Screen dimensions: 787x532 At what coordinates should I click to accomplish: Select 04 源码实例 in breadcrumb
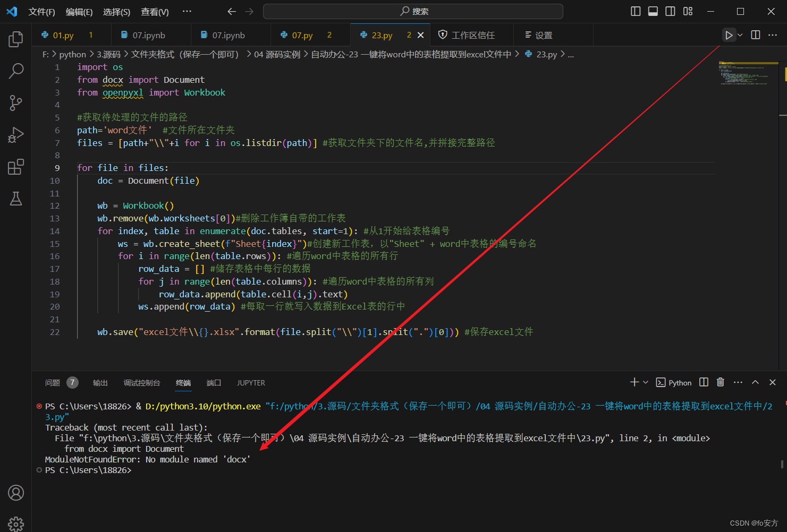pyautogui.click(x=277, y=54)
